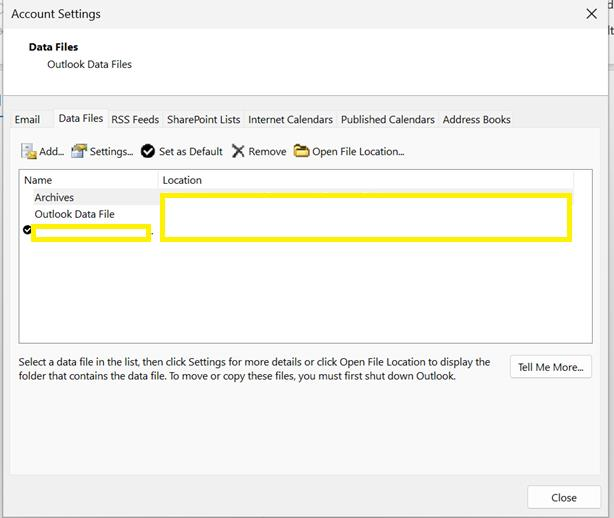
Task: Open the Published Calendars tab
Action: tap(388, 119)
